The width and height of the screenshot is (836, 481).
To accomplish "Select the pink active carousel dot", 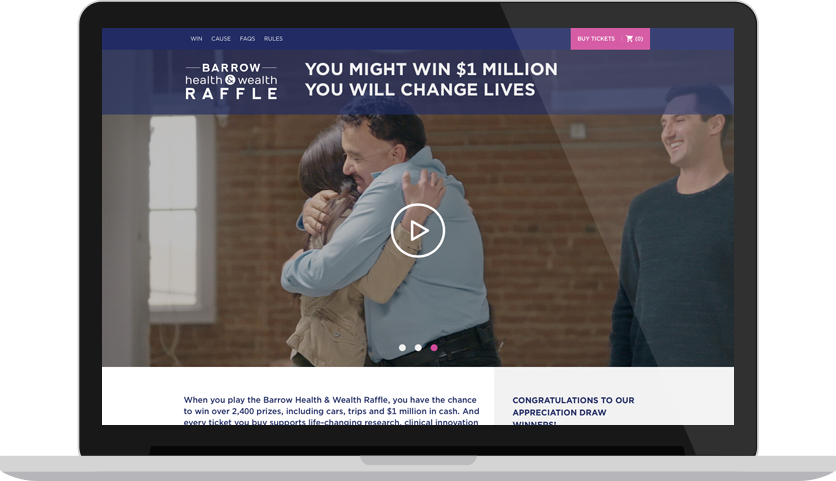I will click(x=434, y=348).
